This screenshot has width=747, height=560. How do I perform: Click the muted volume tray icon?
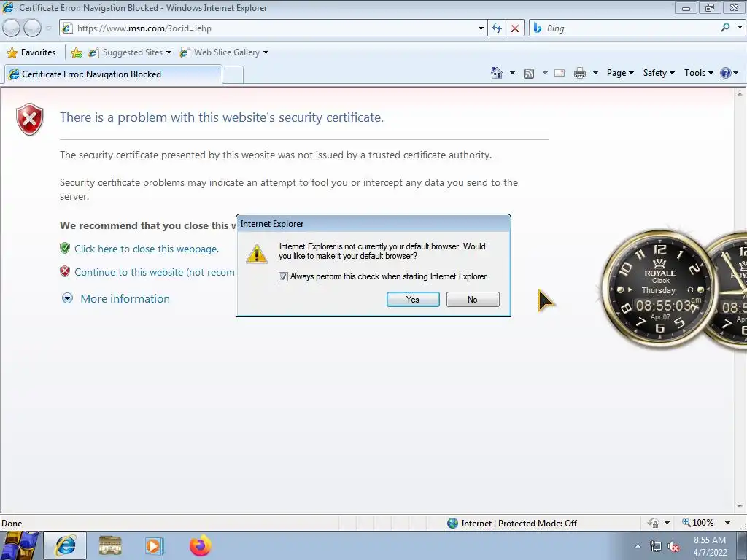click(673, 547)
